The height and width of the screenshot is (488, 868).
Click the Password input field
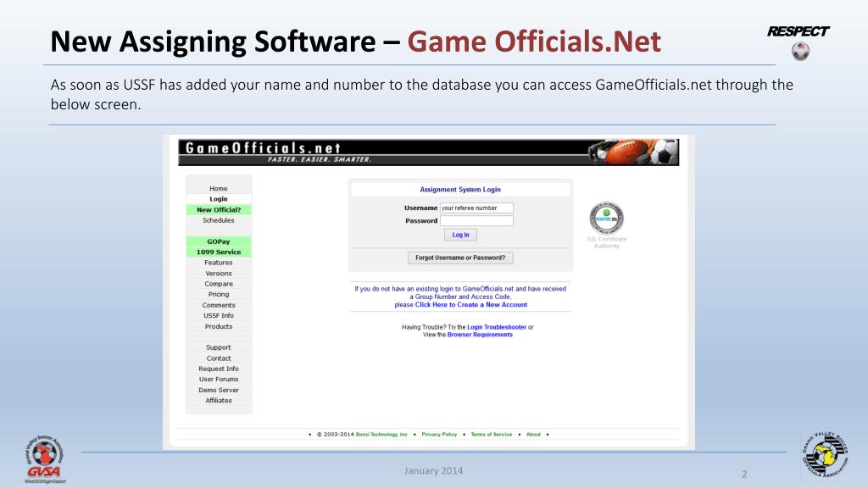476,221
